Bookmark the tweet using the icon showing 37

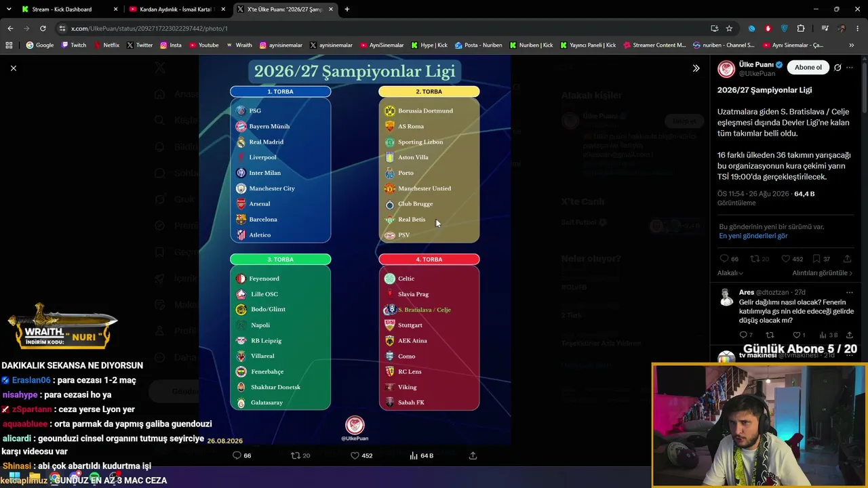(816, 259)
